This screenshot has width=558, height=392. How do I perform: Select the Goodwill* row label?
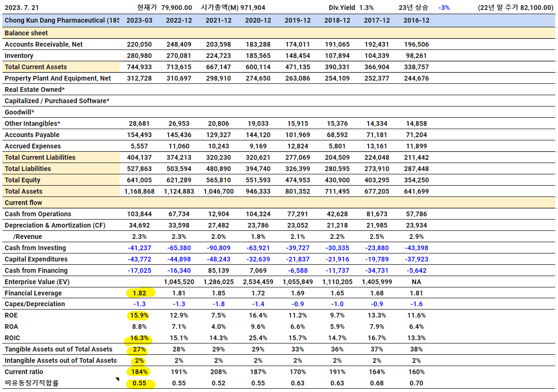pos(20,112)
